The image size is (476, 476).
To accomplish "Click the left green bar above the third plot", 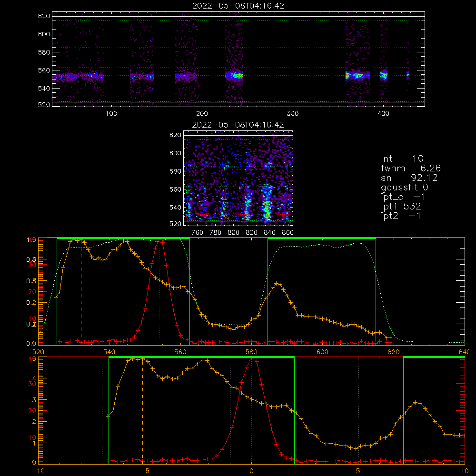I will point(123,238).
